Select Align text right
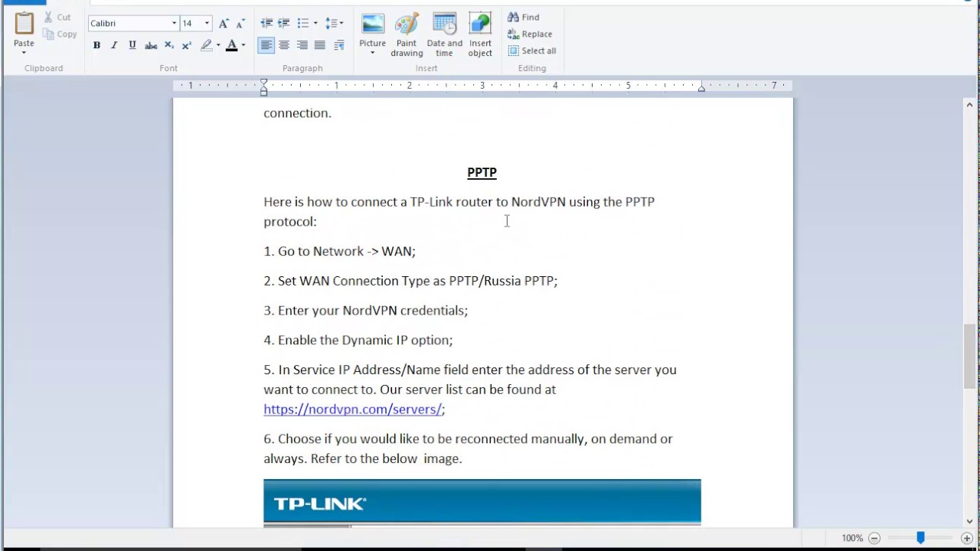The height and width of the screenshot is (551, 980). (302, 45)
